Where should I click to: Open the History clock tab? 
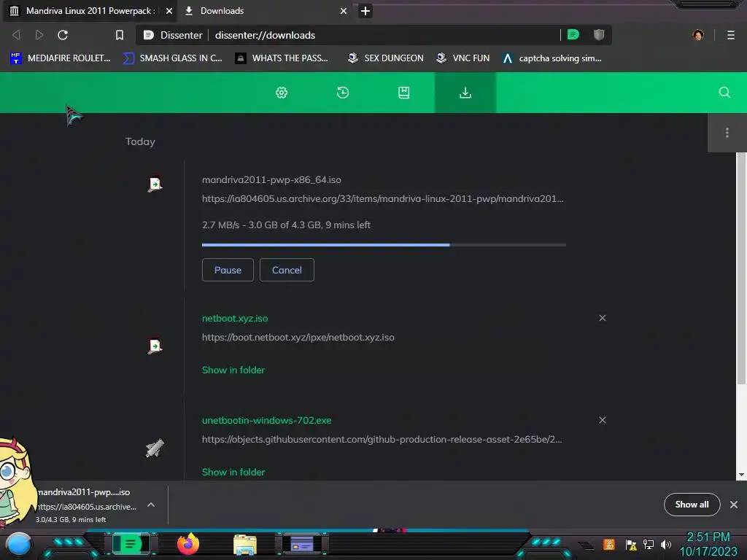tap(343, 93)
